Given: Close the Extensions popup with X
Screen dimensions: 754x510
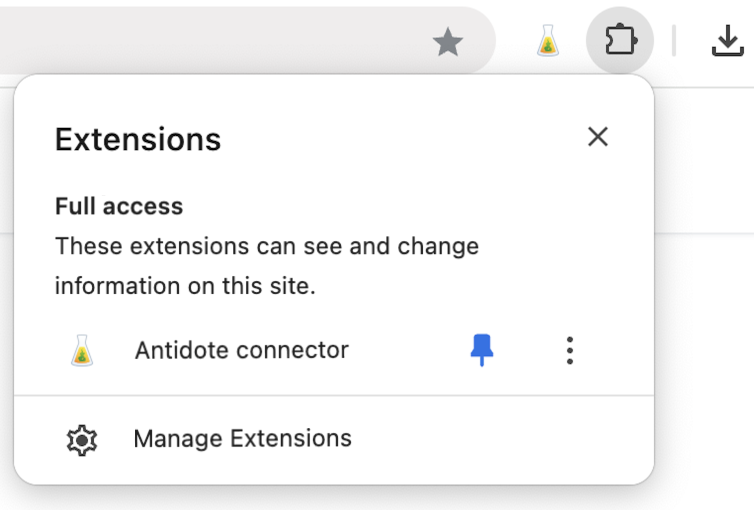Looking at the screenshot, I should pyautogui.click(x=598, y=137).
